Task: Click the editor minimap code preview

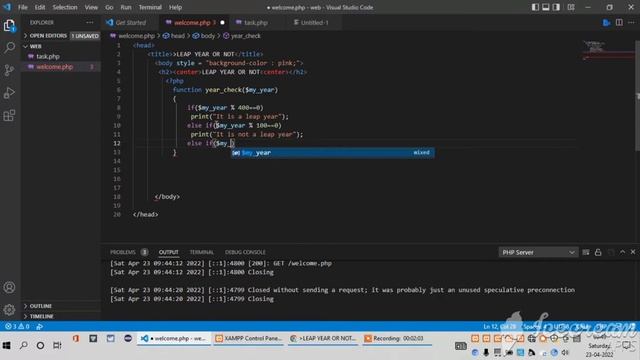Action: [x=608, y=50]
